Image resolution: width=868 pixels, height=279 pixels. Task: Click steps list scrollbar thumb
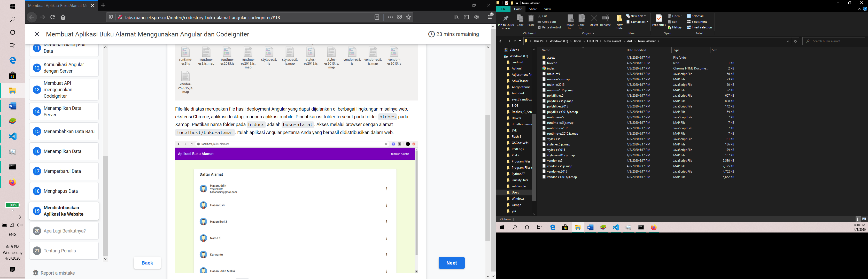105,206
